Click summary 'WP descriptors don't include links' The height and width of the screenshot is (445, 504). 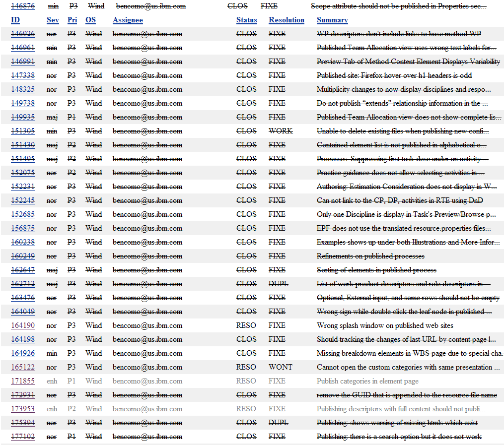coord(399,34)
